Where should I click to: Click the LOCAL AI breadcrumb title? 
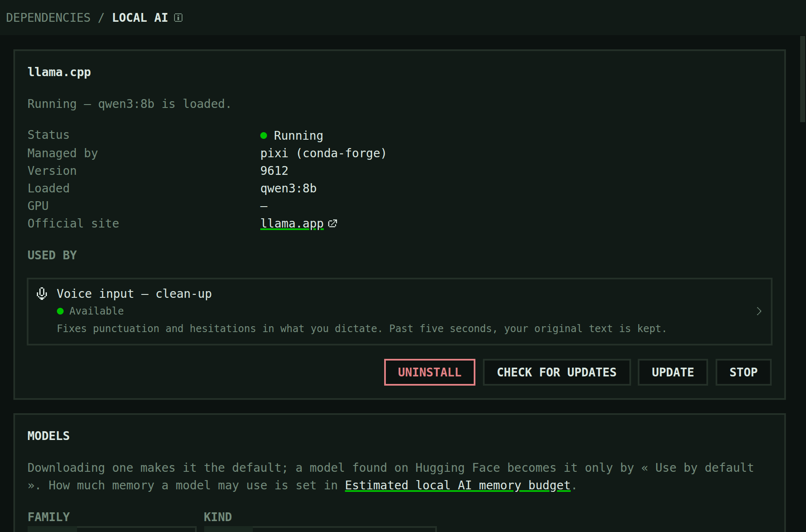click(140, 18)
